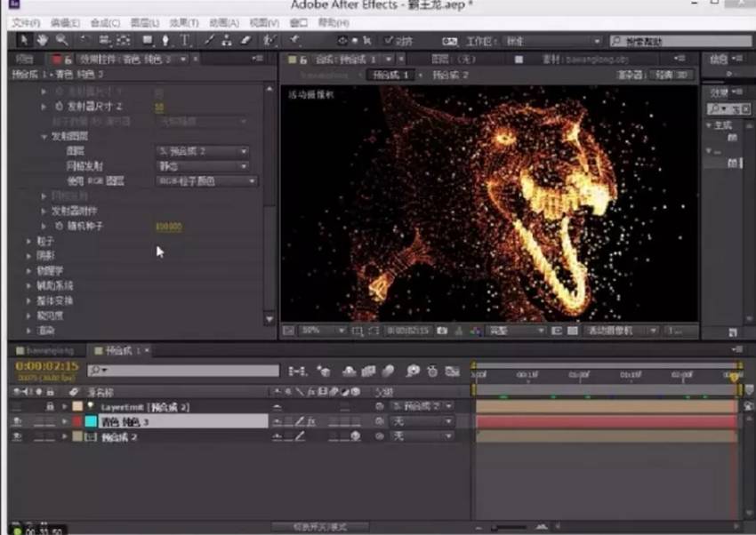756x535 pixels.
Task: Select the Selection arrow tool
Action: (22, 40)
